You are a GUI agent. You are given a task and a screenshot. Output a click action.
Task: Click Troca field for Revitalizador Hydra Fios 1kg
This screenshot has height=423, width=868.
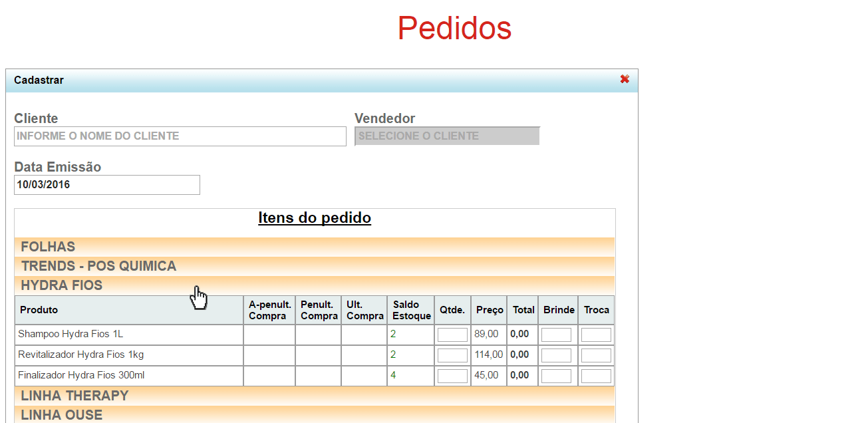point(596,355)
